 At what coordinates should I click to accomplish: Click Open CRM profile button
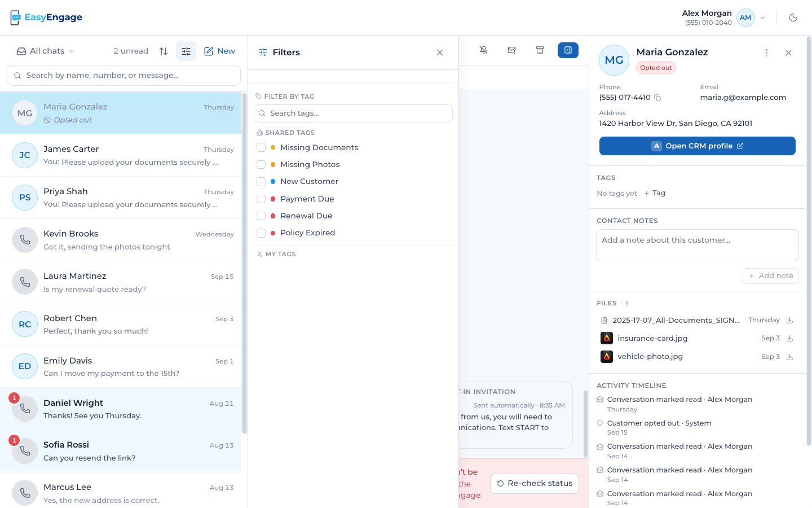coord(698,146)
